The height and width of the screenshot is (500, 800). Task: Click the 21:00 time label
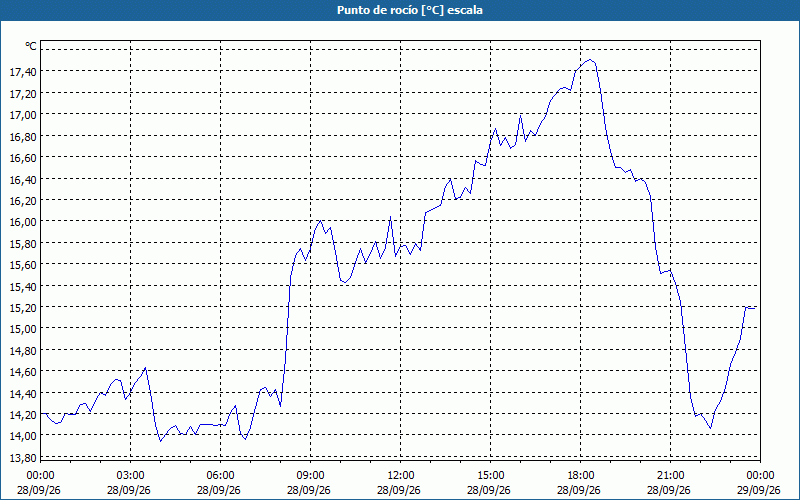pyautogui.click(x=670, y=476)
